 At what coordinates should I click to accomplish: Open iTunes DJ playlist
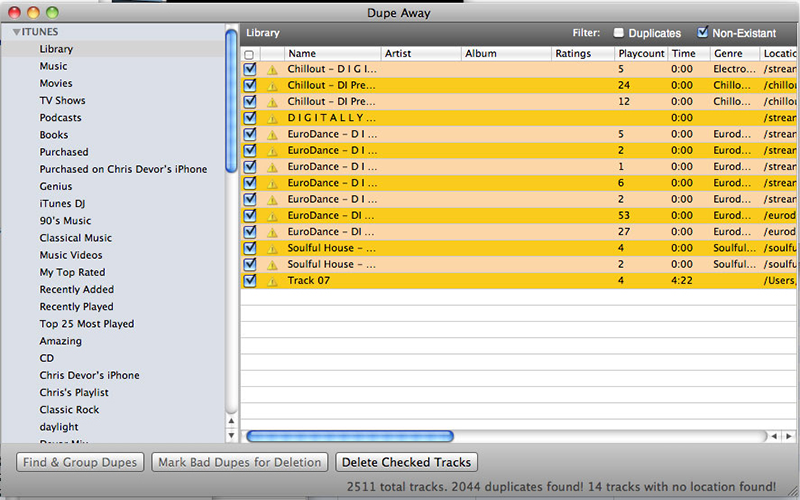[62, 204]
